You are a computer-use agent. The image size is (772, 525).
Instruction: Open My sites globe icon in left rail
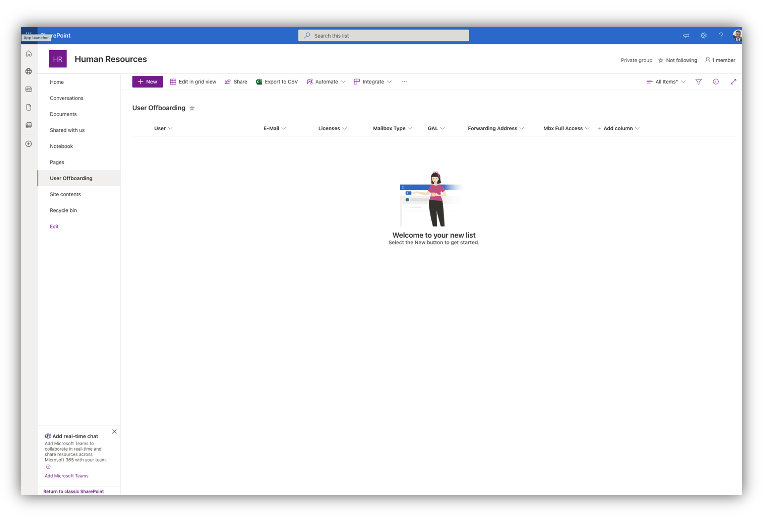[29, 71]
